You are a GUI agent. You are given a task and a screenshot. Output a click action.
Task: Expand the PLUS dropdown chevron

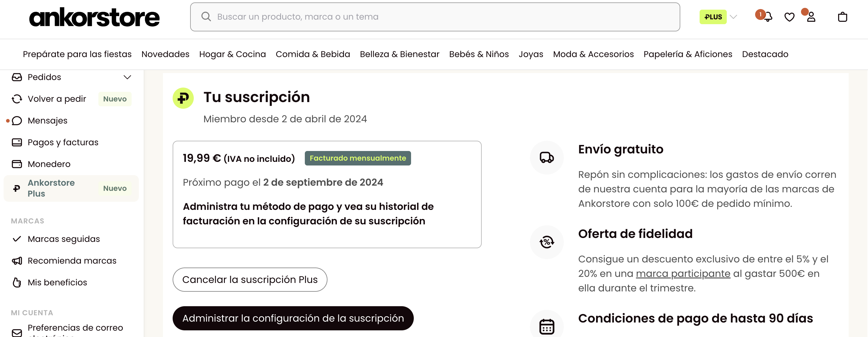734,17
